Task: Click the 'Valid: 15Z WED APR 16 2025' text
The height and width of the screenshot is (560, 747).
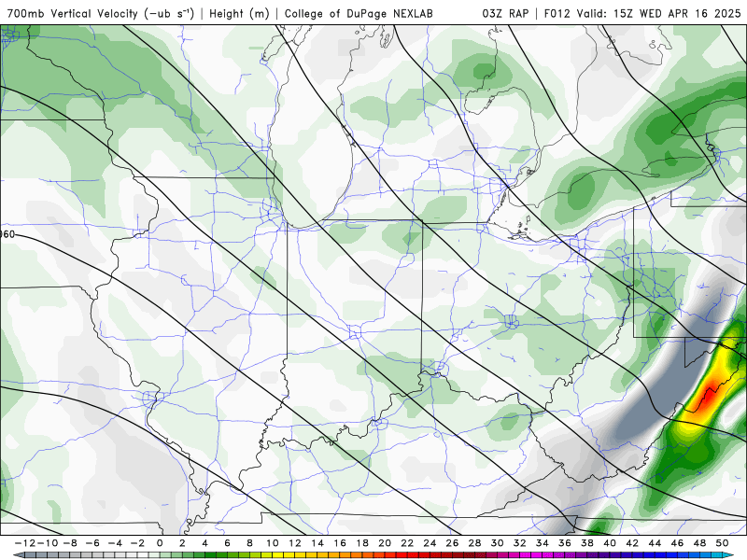Action: point(659,13)
